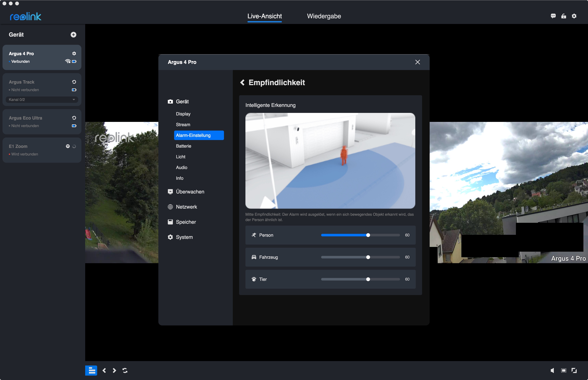
Task: Reconnect the Argus Eco Ultra camera
Action: pos(74,118)
